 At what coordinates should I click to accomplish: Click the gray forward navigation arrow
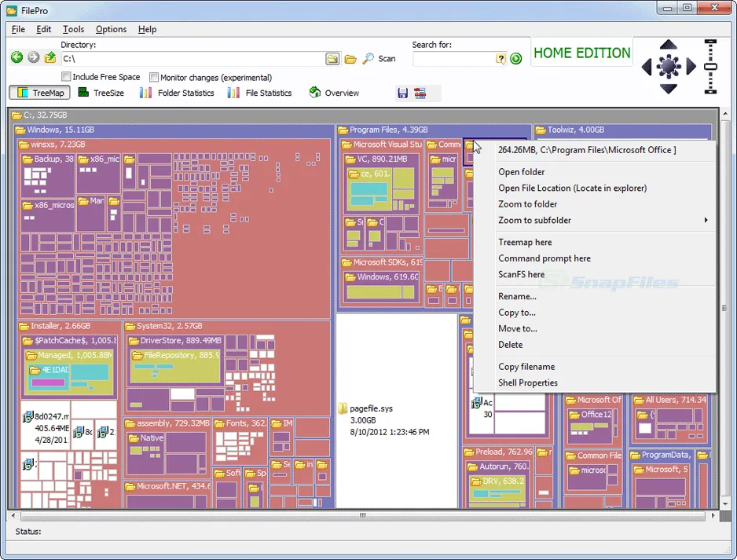[x=33, y=57]
